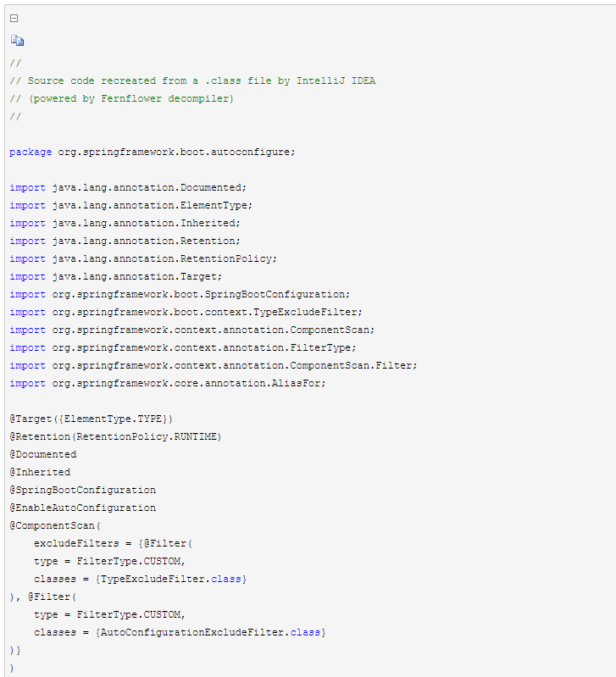Collapse the code block with minus icon
Image resolution: width=616 pixels, height=677 pixels.
pyautogui.click(x=14, y=18)
